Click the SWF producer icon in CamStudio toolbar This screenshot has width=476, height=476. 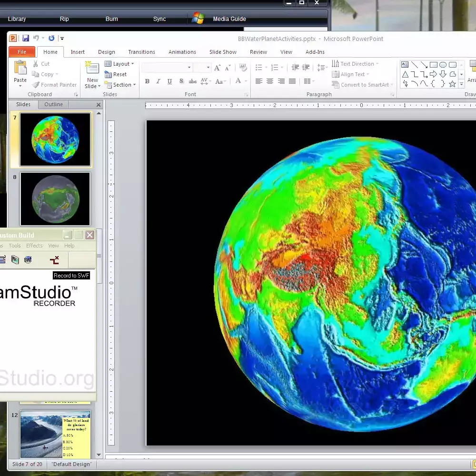click(x=28, y=260)
